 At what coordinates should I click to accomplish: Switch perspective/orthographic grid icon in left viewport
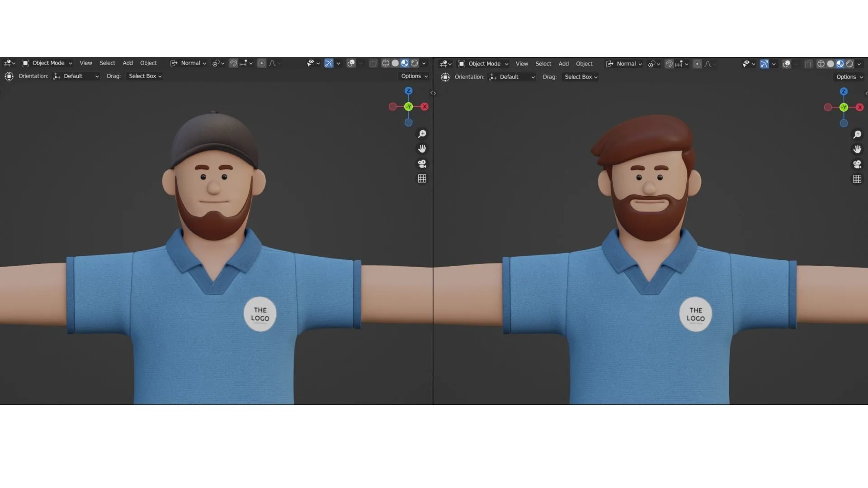click(x=422, y=178)
